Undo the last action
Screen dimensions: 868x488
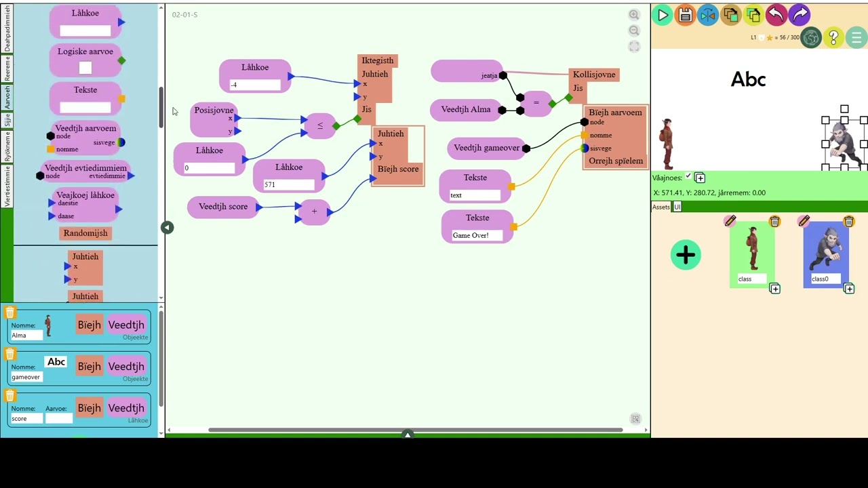[776, 15]
